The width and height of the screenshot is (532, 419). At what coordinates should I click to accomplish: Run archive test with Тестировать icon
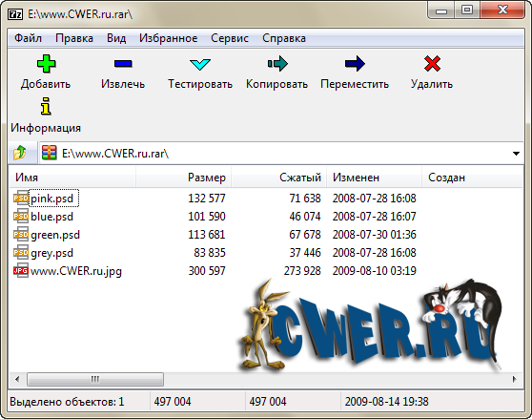[200, 64]
